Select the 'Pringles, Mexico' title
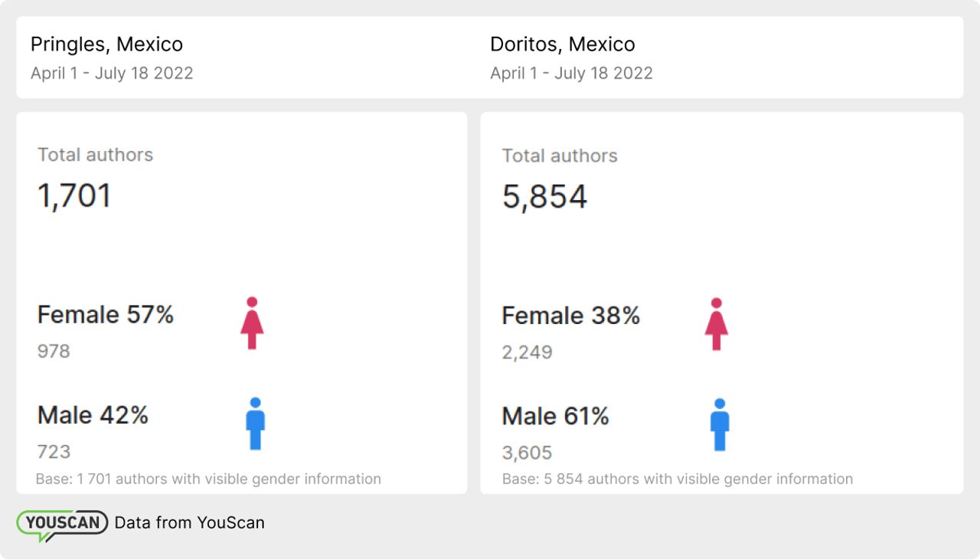The height and width of the screenshot is (560, 980). coord(106,44)
